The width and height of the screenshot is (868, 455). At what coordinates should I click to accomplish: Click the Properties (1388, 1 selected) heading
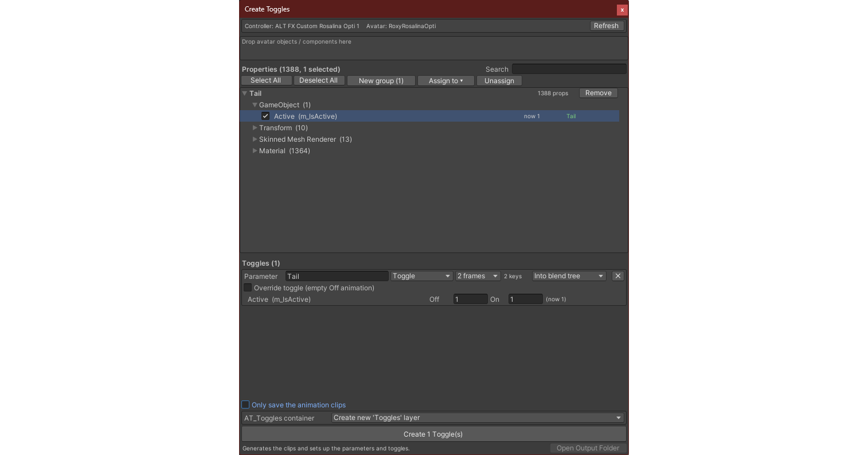[291, 69]
